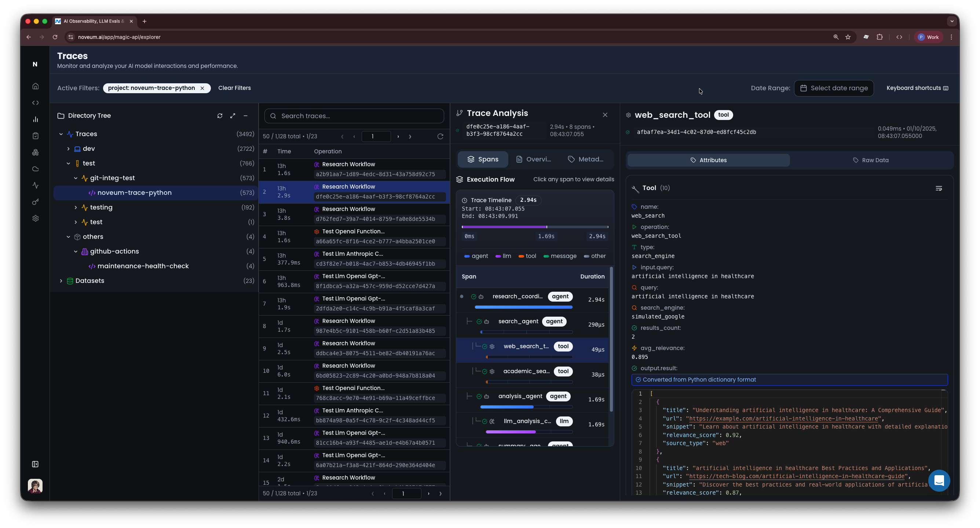Click the trace list refresh icon
Screen dimensions: 980x528
coord(440,136)
